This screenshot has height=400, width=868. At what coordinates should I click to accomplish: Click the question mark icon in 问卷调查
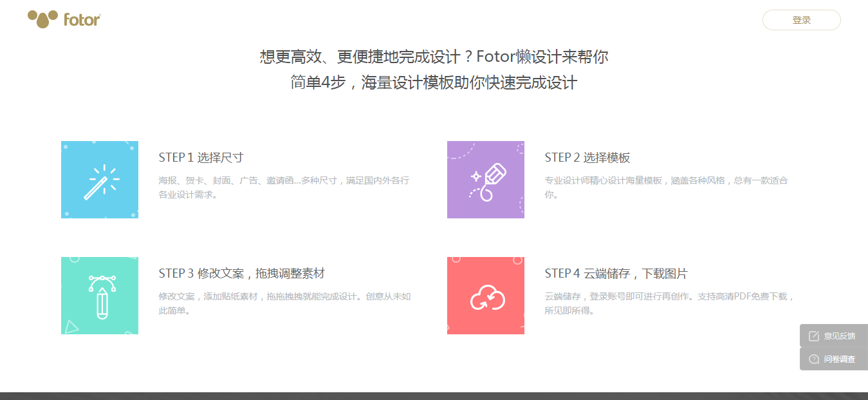click(x=813, y=359)
